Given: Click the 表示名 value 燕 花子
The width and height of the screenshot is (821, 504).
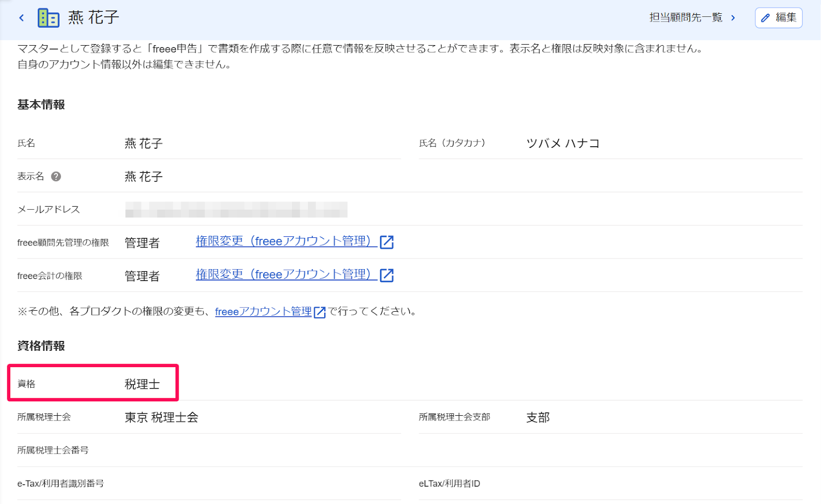Looking at the screenshot, I should coord(144,177).
